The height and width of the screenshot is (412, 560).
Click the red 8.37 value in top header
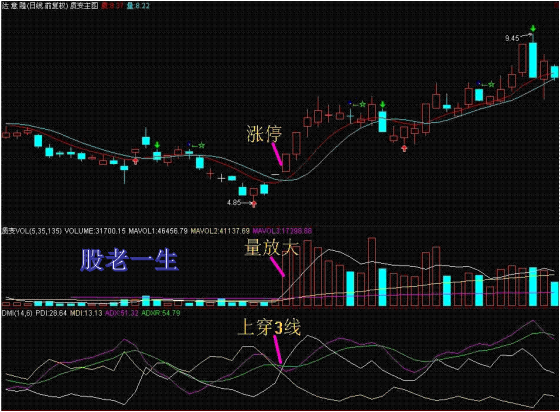pos(112,6)
